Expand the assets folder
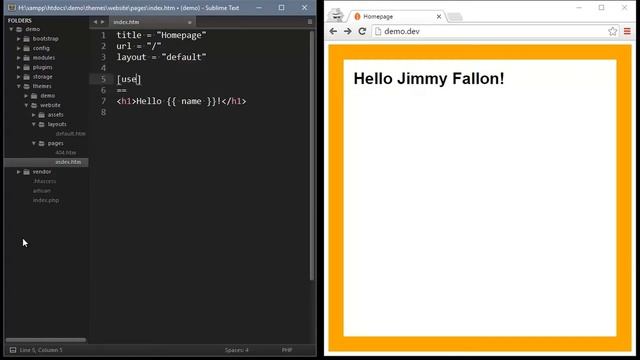Viewport: 640px width, 360px height. coord(34,115)
